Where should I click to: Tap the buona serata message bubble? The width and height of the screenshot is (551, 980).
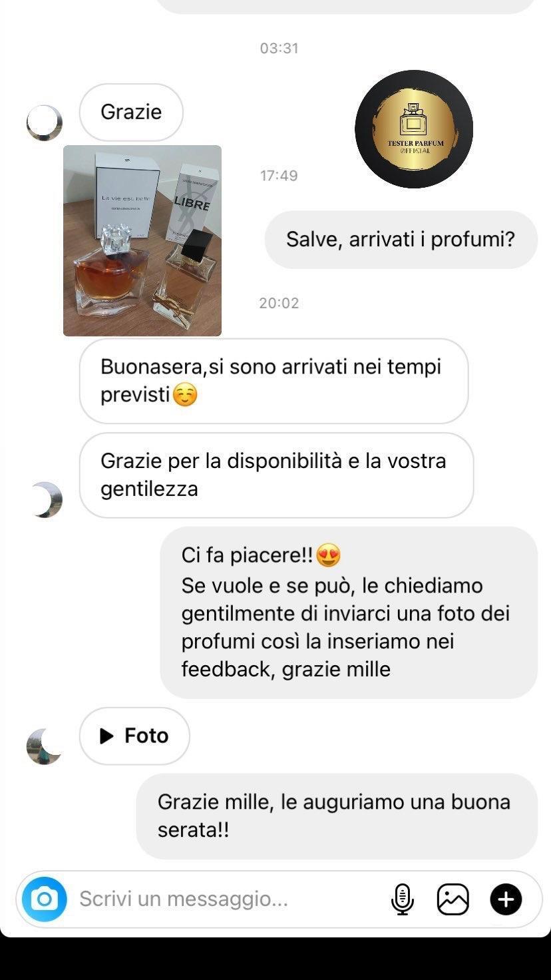pos(337,816)
